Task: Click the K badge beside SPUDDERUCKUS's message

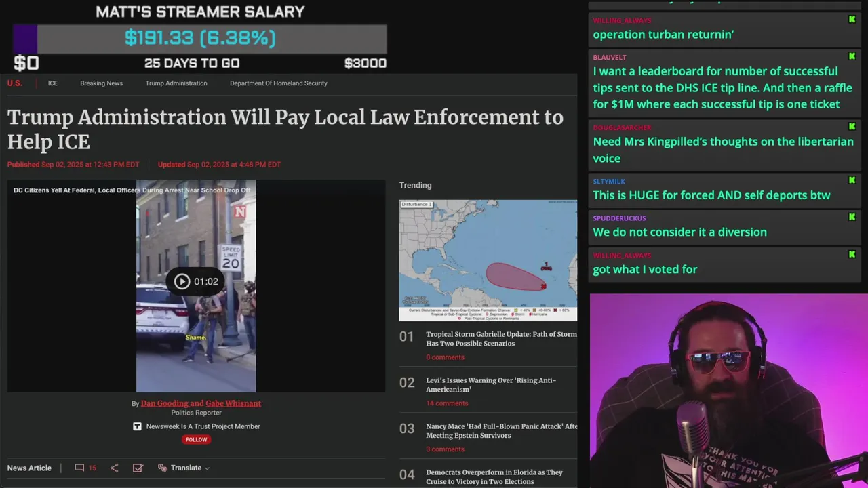Action: pyautogui.click(x=852, y=217)
